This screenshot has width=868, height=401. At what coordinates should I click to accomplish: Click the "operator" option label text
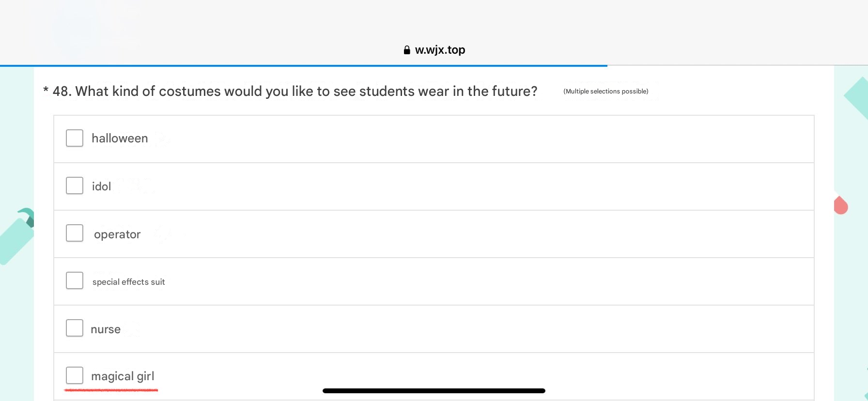coord(117,234)
